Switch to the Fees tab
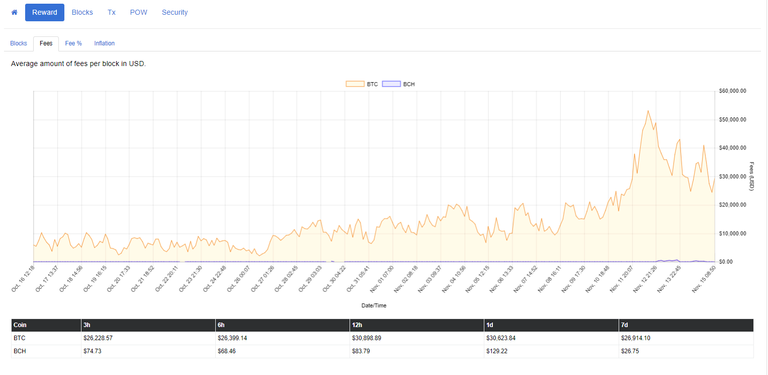 (x=46, y=44)
